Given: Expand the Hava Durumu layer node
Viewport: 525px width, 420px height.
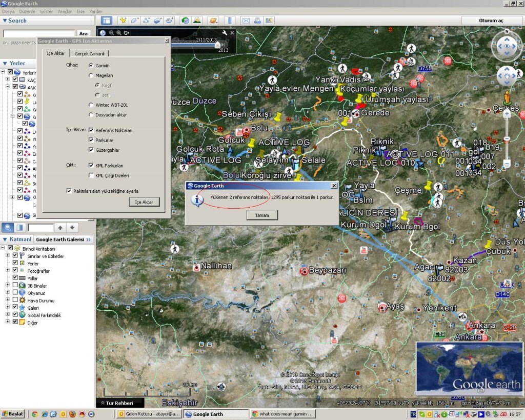Looking at the screenshot, I should [7, 300].
